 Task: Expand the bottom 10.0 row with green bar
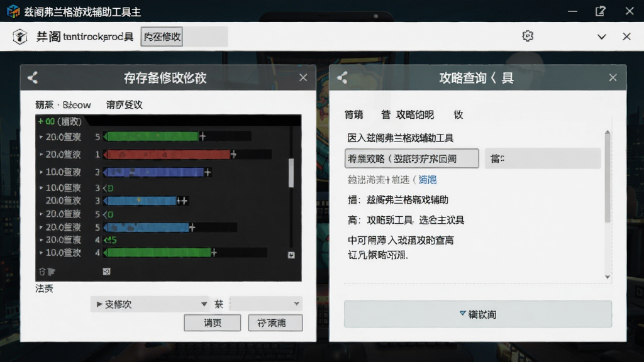pos(41,253)
